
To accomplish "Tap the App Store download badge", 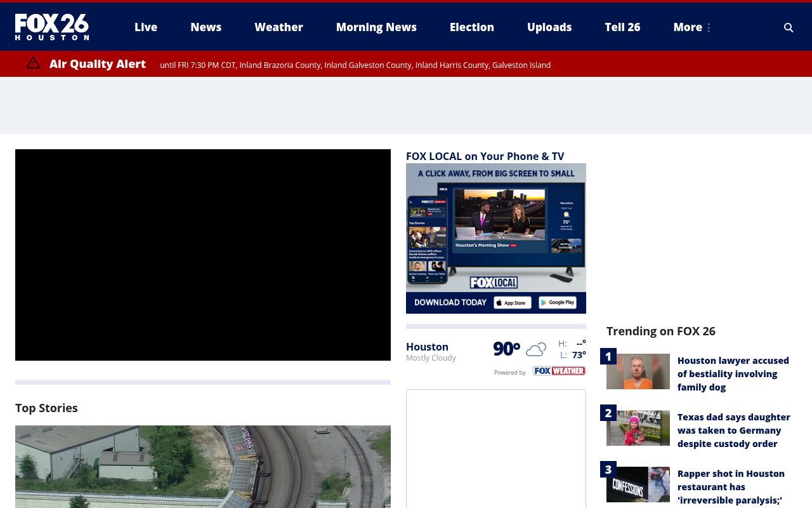I will point(513,303).
